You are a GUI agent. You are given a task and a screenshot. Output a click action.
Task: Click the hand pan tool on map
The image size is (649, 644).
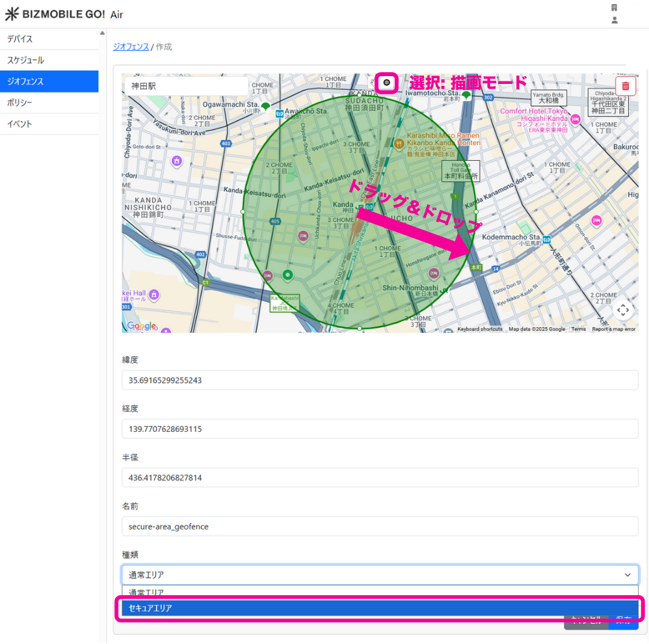click(x=371, y=83)
